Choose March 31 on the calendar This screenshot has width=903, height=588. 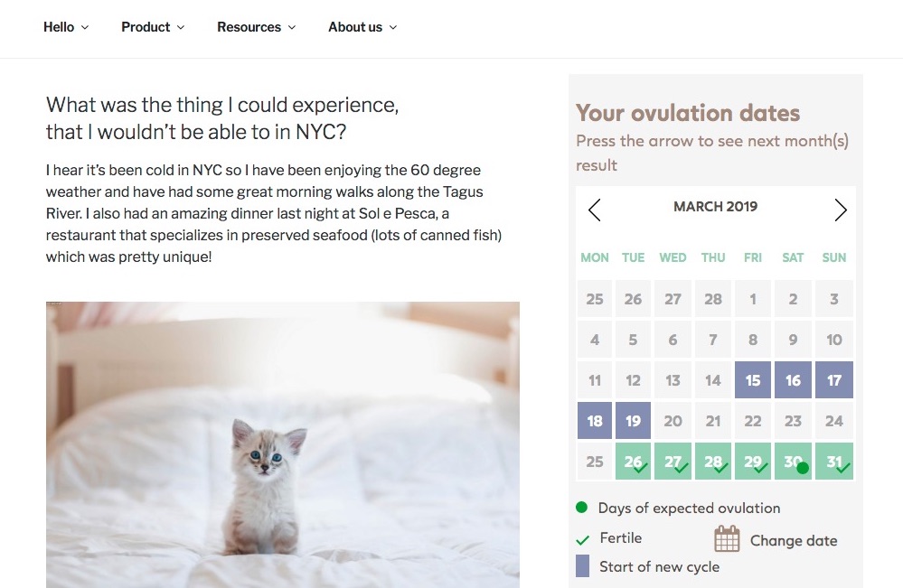point(834,462)
